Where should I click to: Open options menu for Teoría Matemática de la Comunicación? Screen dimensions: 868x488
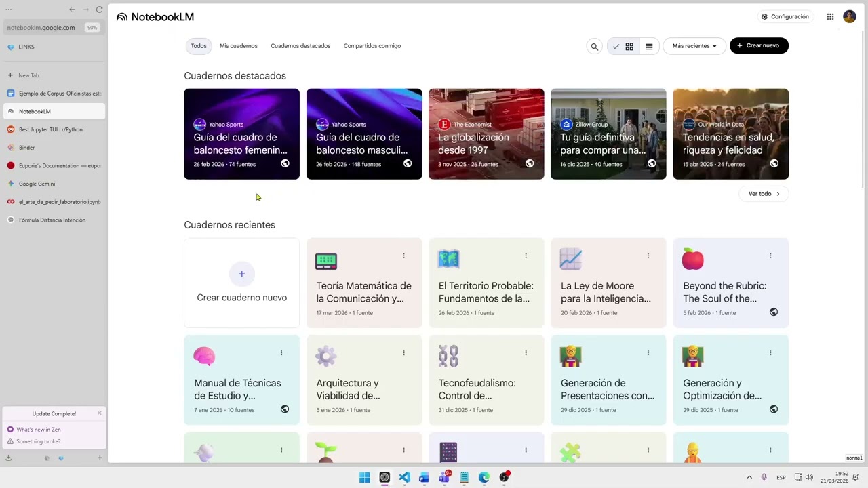click(403, 256)
